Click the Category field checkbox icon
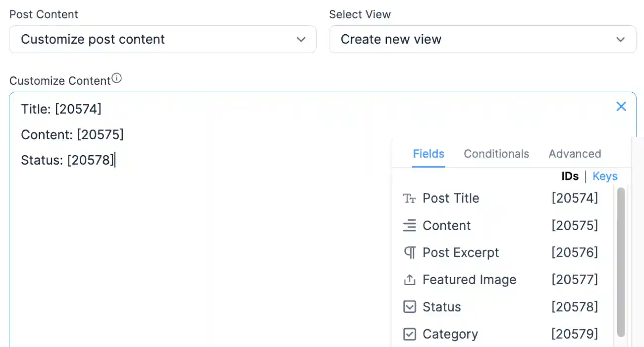 point(409,334)
